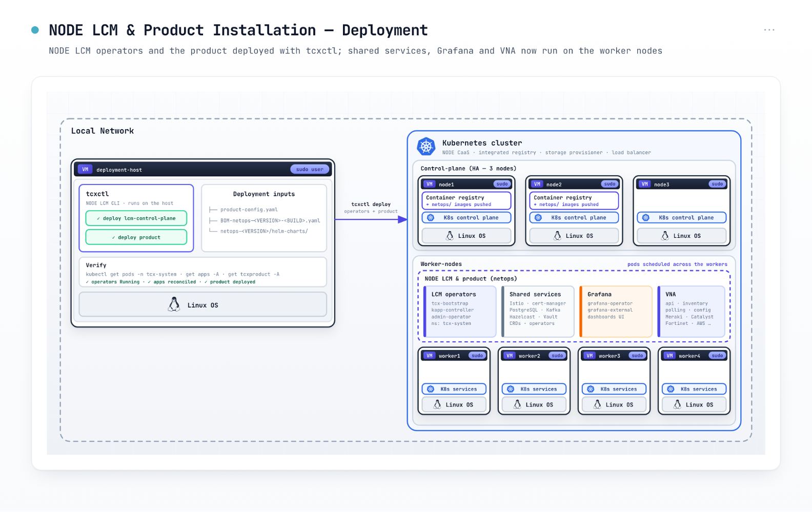
Task: Click the 'sudo user' badge on deployment-host
Action: coord(310,169)
